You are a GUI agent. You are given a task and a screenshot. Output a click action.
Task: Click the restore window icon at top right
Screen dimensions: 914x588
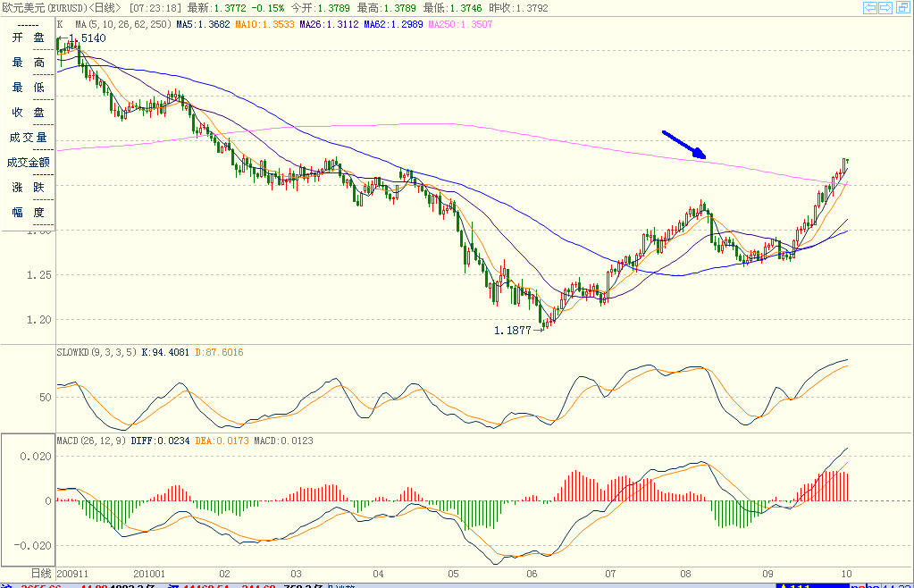click(903, 7)
